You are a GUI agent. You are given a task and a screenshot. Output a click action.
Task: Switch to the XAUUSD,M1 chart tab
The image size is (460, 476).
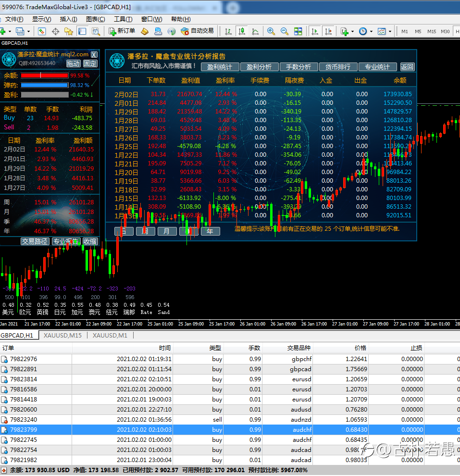coord(110,336)
